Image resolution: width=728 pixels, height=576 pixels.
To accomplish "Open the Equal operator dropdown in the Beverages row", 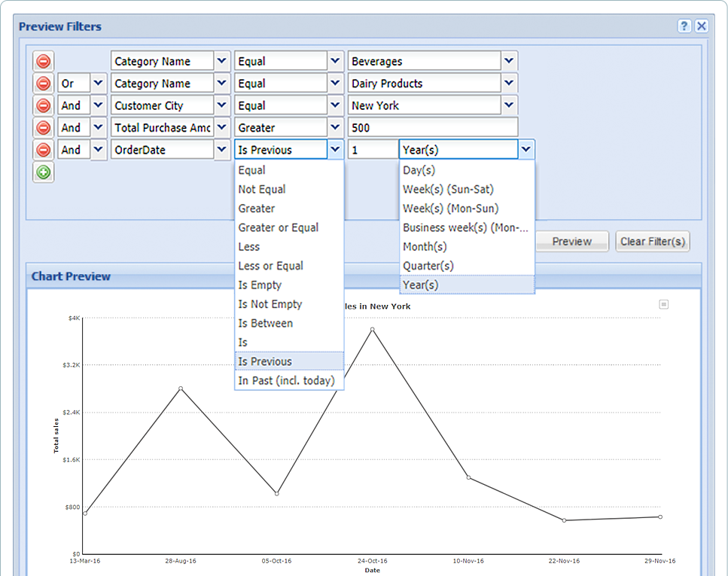I will (335, 61).
